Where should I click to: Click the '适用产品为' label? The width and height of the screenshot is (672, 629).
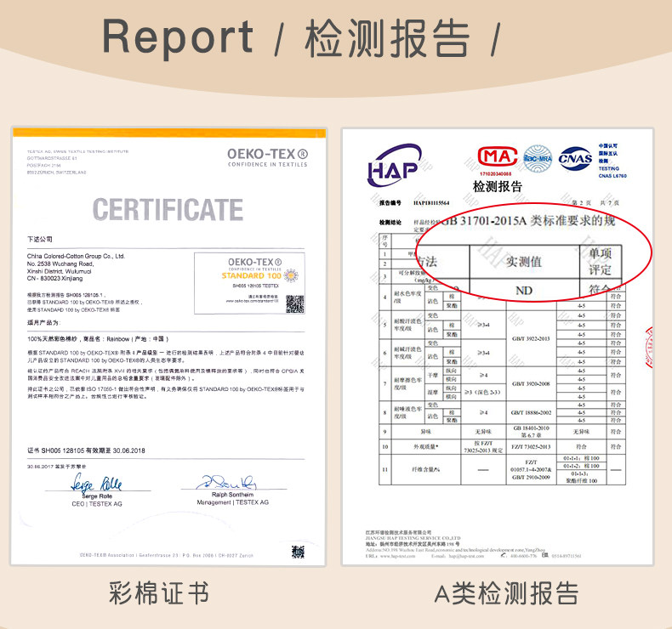(x=44, y=322)
